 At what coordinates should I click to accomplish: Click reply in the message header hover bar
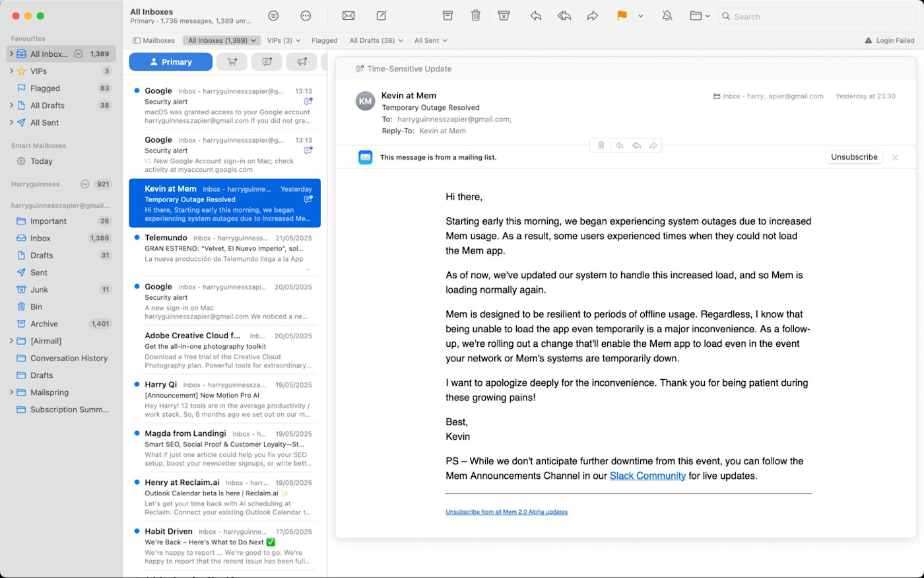point(619,145)
